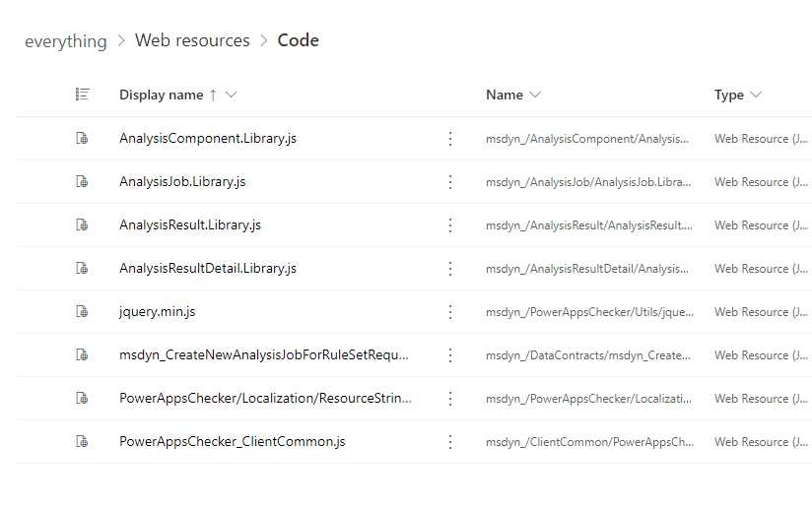Click the file icon next to jquery.min.js

(x=83, y=312)
